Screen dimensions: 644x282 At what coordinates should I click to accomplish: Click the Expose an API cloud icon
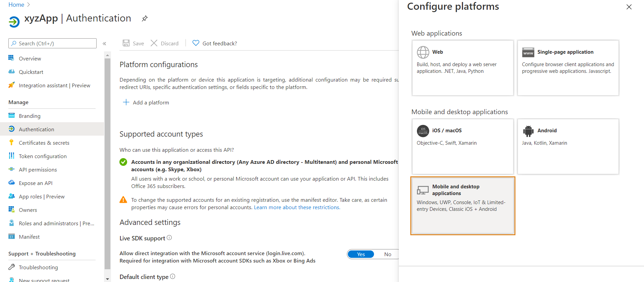point(11,183)
